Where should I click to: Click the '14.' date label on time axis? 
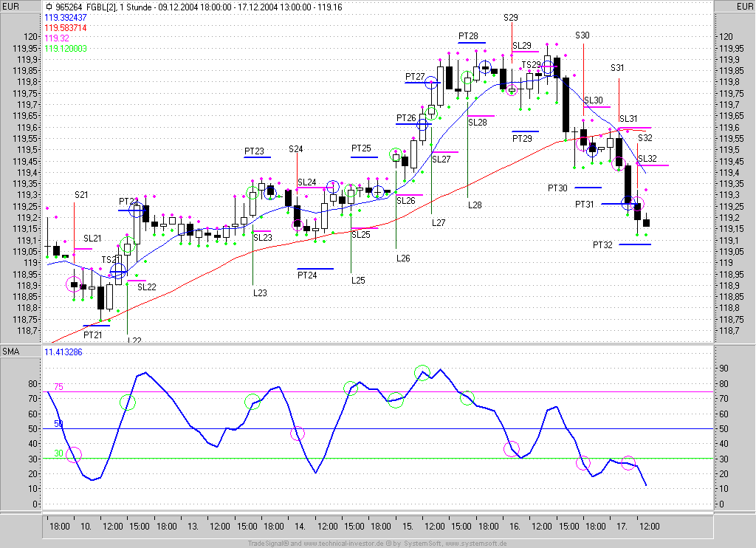[300, 527]
